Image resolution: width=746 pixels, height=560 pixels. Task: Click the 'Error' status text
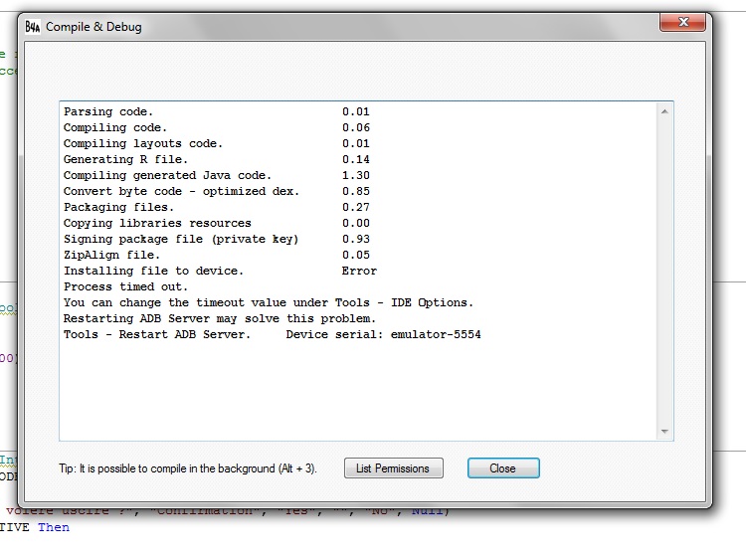(359, 272)
